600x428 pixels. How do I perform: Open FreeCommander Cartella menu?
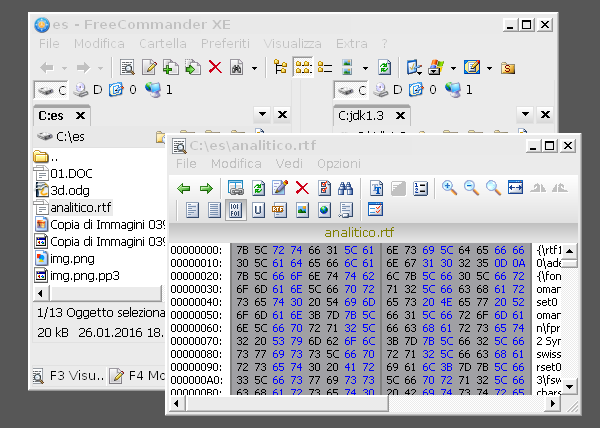pyautogui.click(x=163, y=44)
